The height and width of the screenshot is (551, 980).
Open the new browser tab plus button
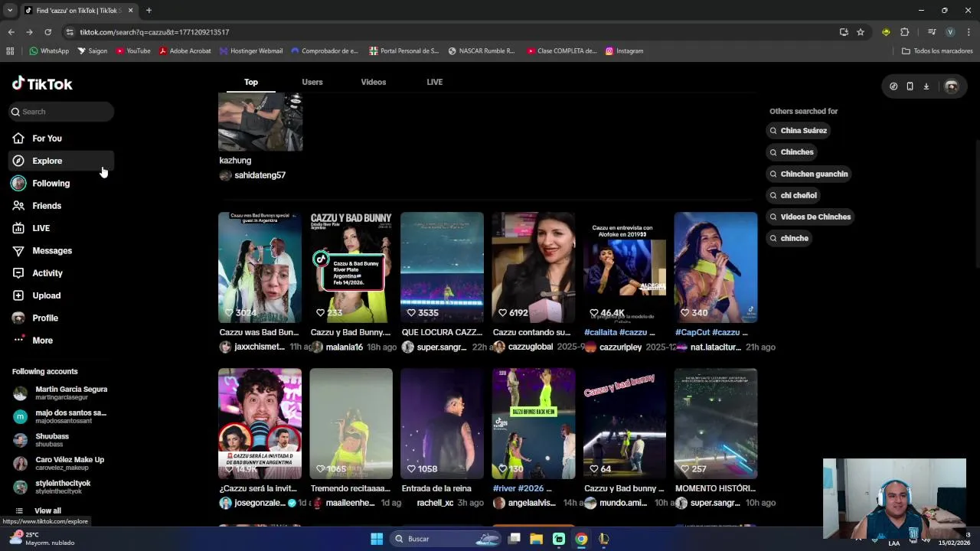tap(149, 11)
